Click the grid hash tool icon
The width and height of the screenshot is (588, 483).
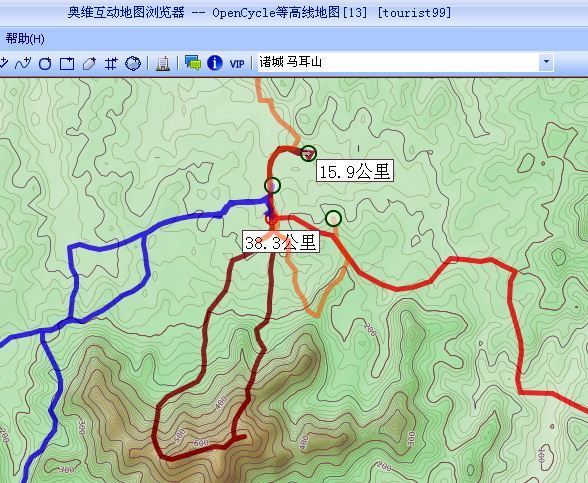click(x=111, y=63)
